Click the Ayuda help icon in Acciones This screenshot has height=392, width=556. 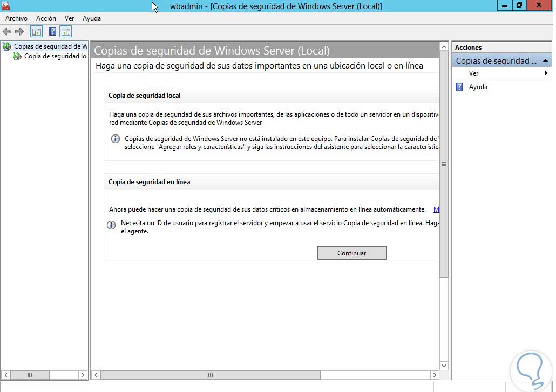coord(459,87)
